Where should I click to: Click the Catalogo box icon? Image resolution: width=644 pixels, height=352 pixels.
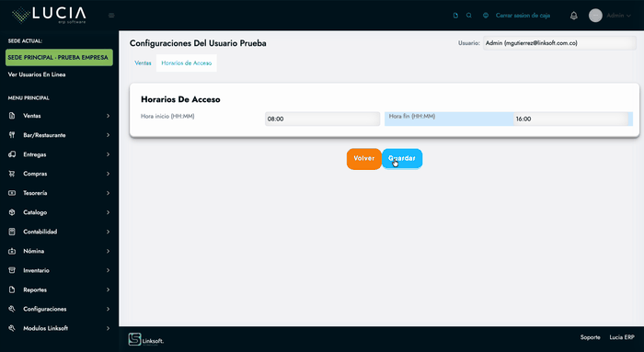click(x=12, y=212)
